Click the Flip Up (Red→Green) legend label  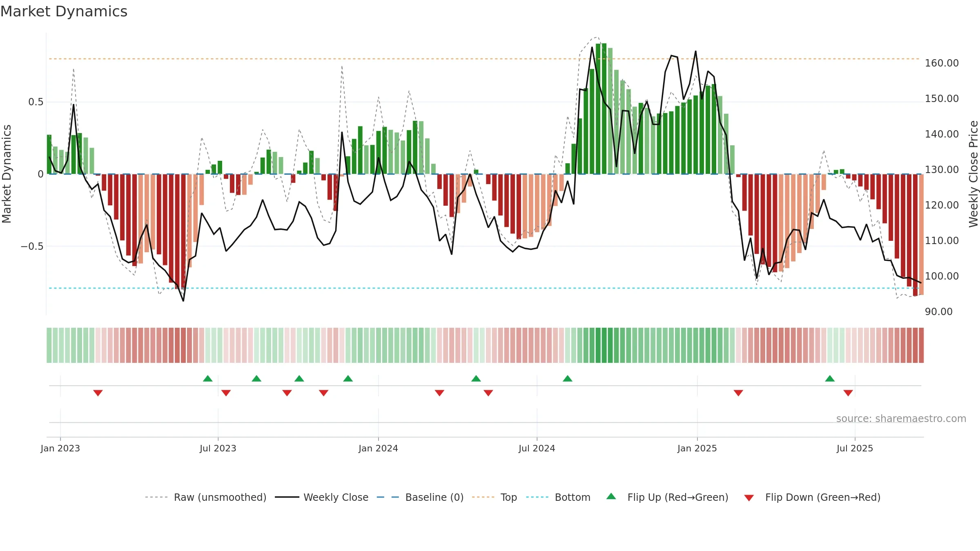(x=678, y=497)
